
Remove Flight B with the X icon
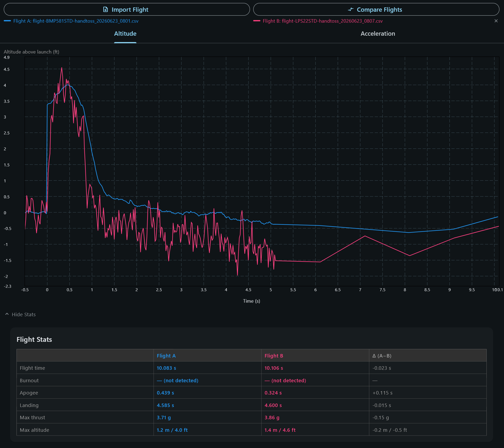pos(496,21)
